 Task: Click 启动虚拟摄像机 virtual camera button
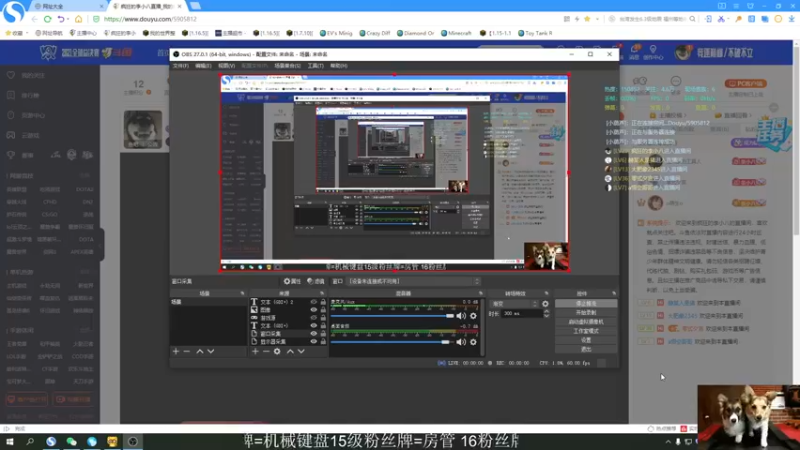click(586, 322)
